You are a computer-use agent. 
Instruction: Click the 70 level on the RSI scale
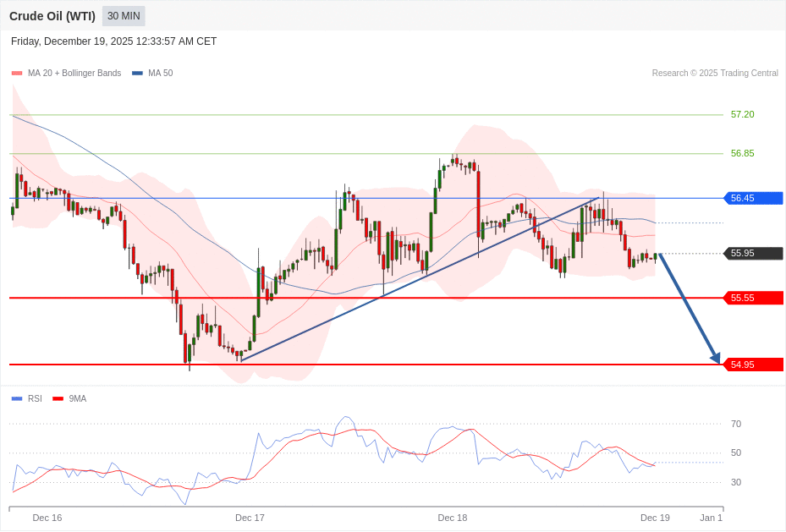(x=736, y=424)
